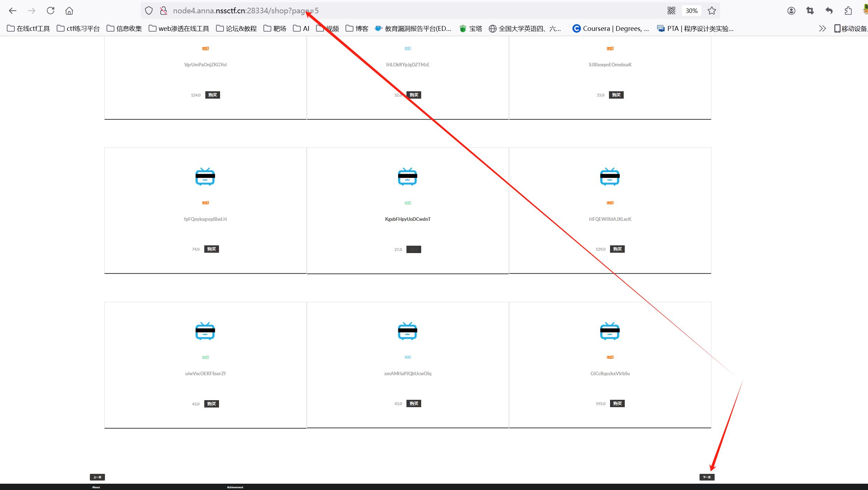Image resolution: width=868 pixels, height=490 pixels.
Task: Open the extensions puzzle icon
Action: [848, 11]
